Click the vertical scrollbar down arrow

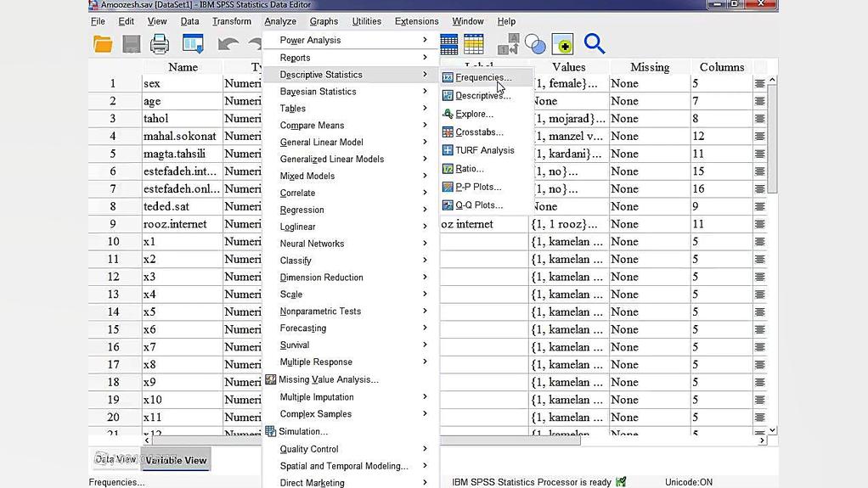(772, 430)
